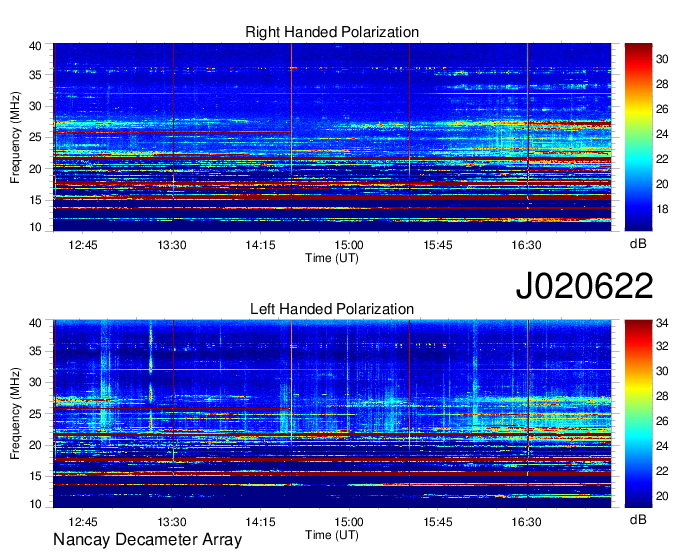Click dB unit label under upper color scale
Image resolution: width=680 pixels, height=552 pixels.
[638, 244]
